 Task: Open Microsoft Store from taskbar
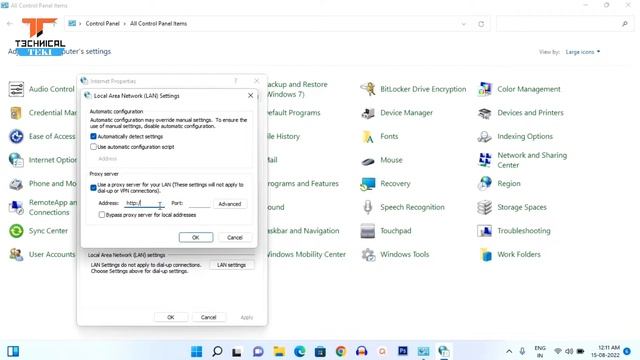click(320, 351)
